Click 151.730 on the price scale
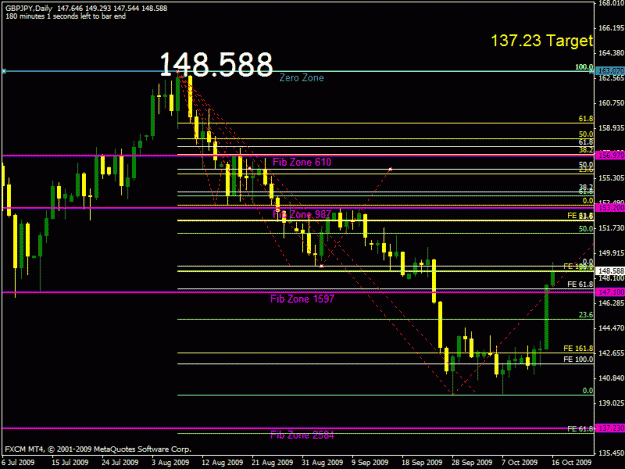Screen dimensions: 625x469 pyautogui.click(x=611, y=228)
